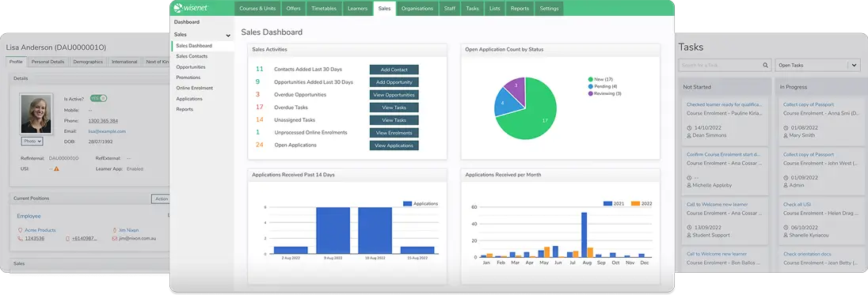Click the View Applications button
Screen dimensions: 868x295
(394, 146)
